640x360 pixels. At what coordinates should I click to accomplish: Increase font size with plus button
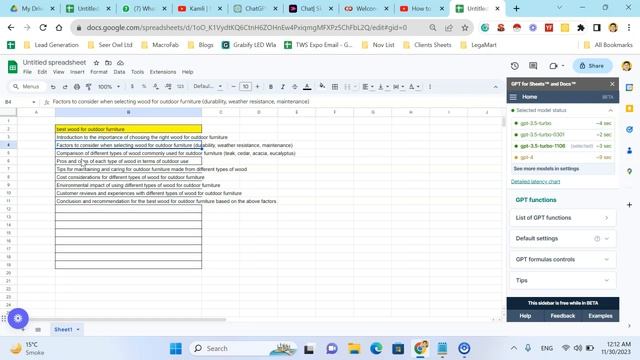point(257,87)
